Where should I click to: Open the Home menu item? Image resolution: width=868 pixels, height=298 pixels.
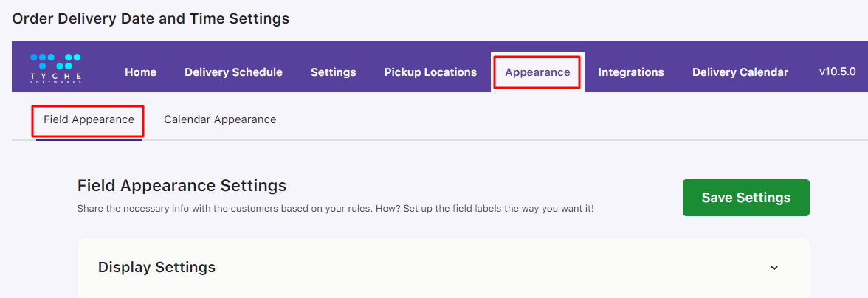[x=140, y=72]
